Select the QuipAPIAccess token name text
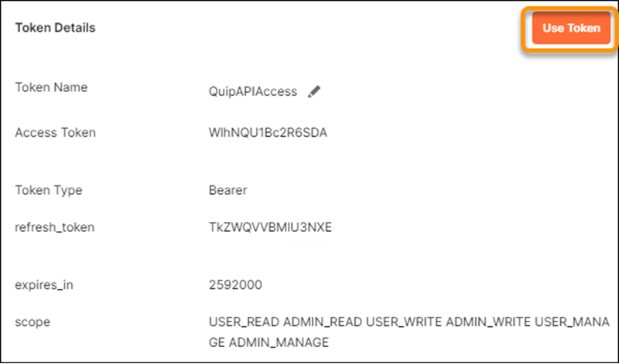619x364 pixels. tap(253, 91)
